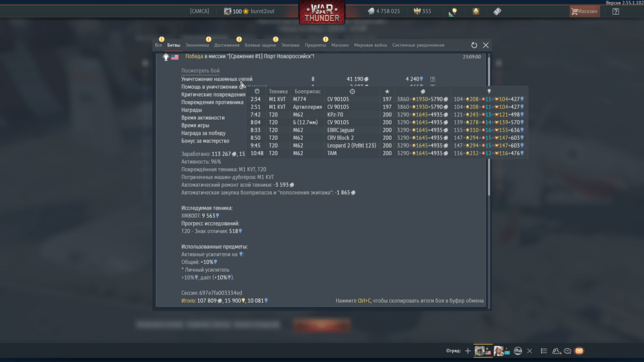Open Системные уведомления tab
Viewport: 644px width, 362px height.
pos(418,45)
